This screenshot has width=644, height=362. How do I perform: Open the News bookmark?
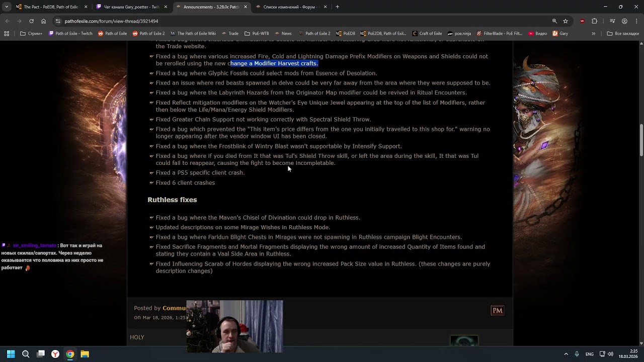pyautogui.click(x=283, y=34)
